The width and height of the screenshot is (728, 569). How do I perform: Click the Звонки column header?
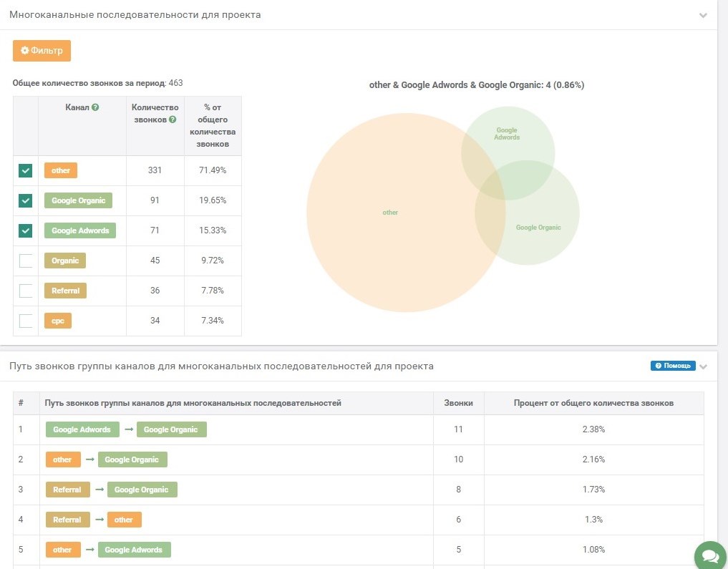(458, 403)
